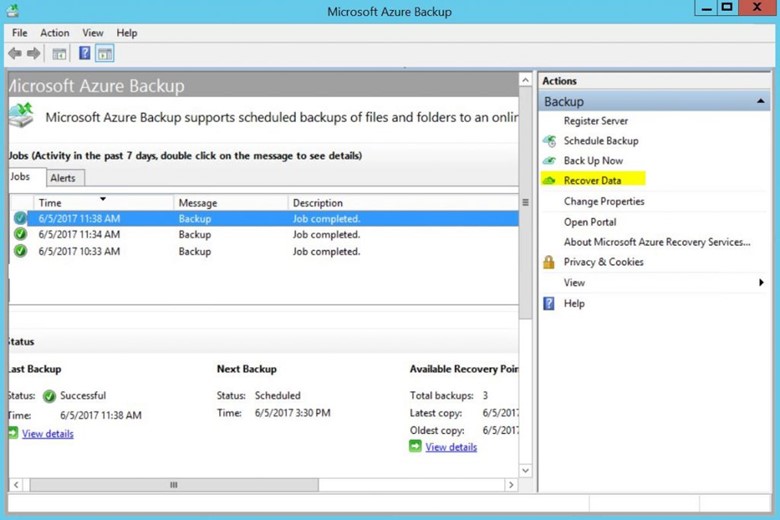780x520 pixels.
Task: Go back with the toolbar back arrow
Action: 15,53
